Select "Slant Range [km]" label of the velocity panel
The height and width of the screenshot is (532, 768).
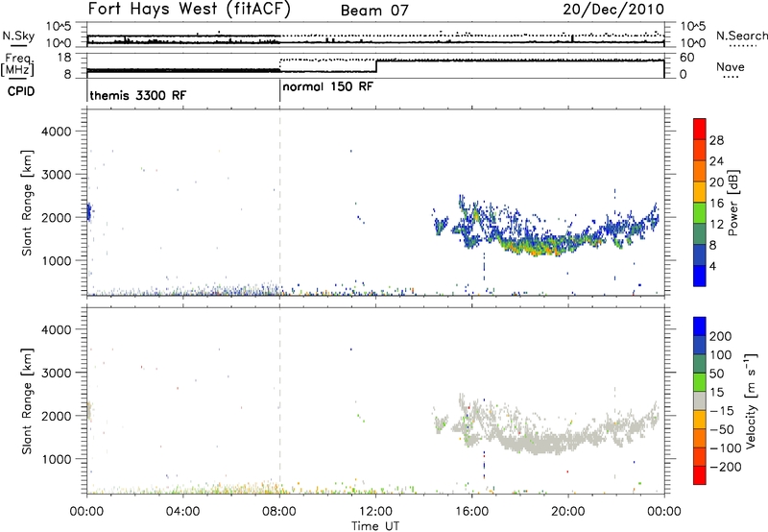click(x=27, y=401)
